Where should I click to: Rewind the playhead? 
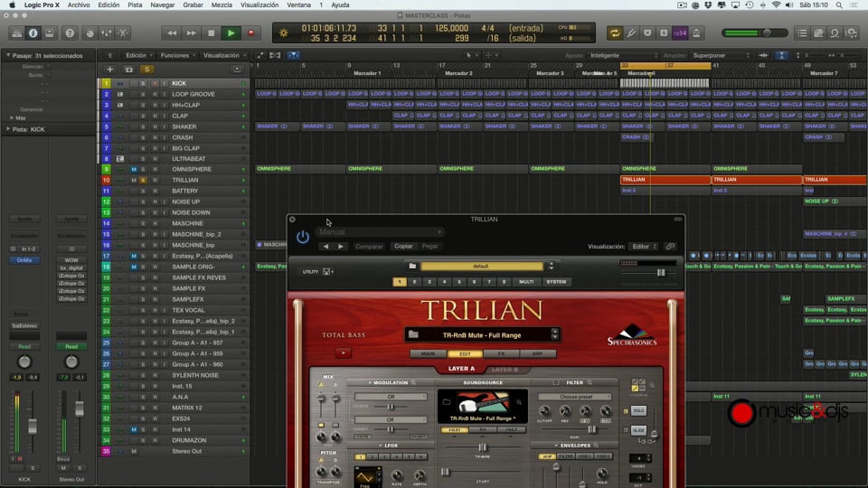click(172, 33)
